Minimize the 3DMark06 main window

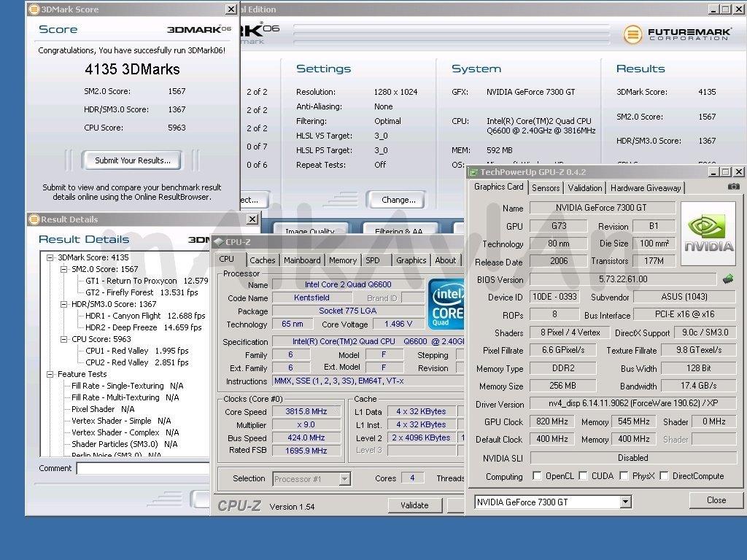tap(713, 9)
